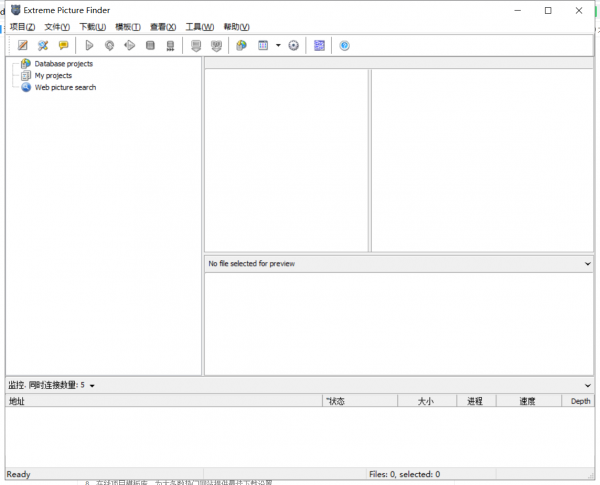Click the My projects list icon
Screen dimensions: 600x485
coord(26,75)
